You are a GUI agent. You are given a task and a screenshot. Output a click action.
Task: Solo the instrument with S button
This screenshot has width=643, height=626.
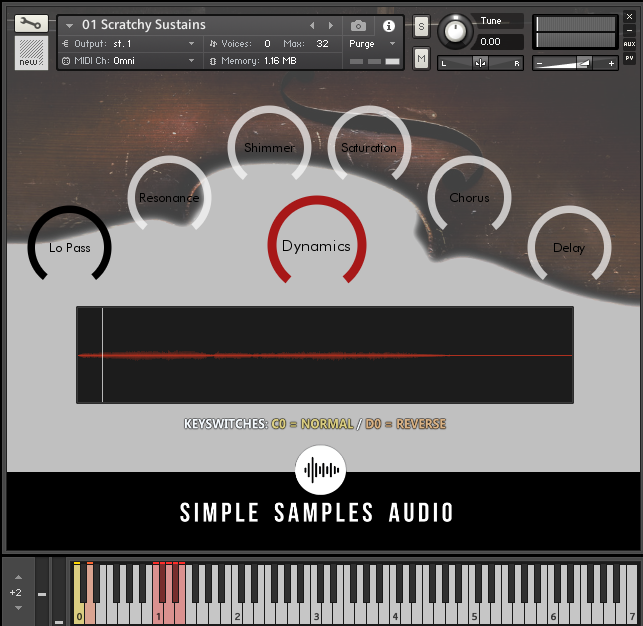(x=421, y=25)
